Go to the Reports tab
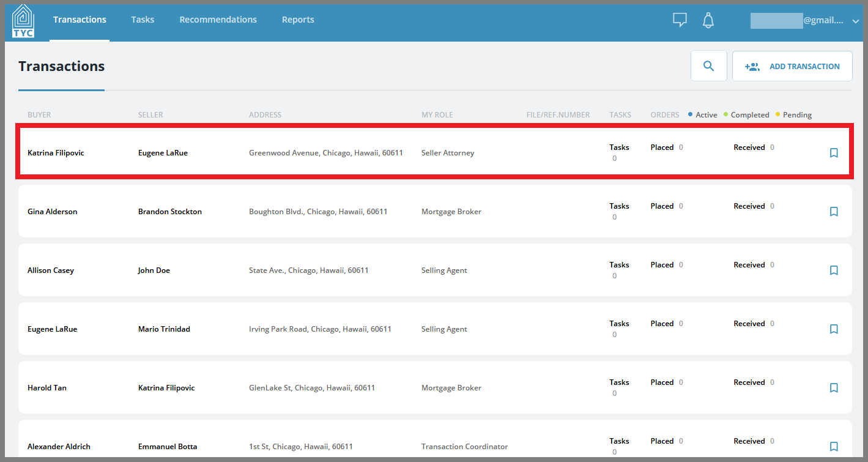The width and height of the screenshot is (868, 462). (x=298, y=20)
